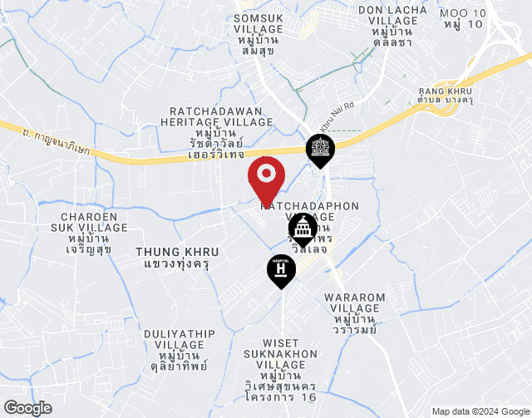Image resolution: width=532 pixels, height=418 pixels.
Task: Click the Ratchadaphon Village label
Action: (x=310, y=228)
